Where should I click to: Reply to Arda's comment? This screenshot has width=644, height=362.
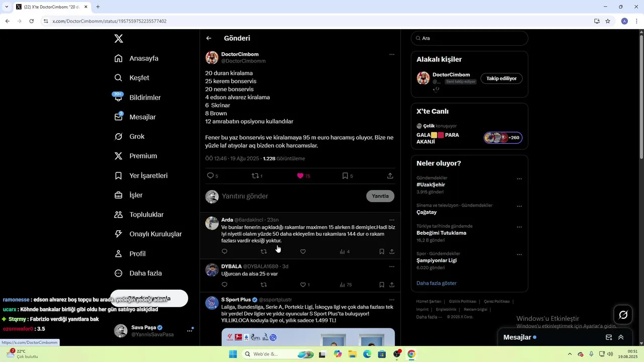pos(224,251)
